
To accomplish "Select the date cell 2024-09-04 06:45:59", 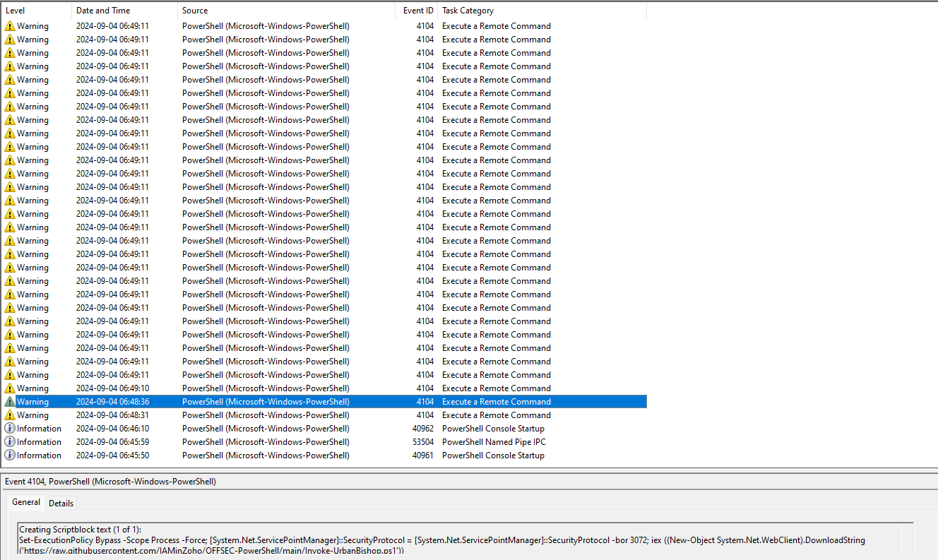I will click(x=112, y=442).
